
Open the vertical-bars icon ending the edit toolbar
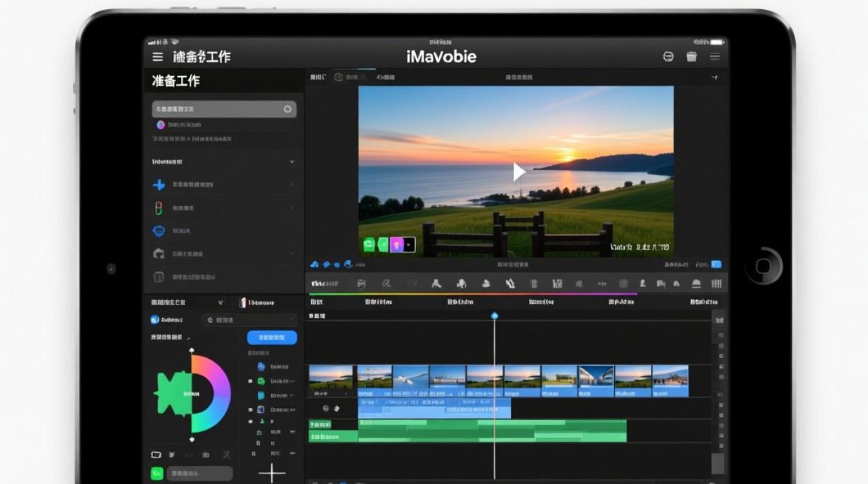[716, 283]
